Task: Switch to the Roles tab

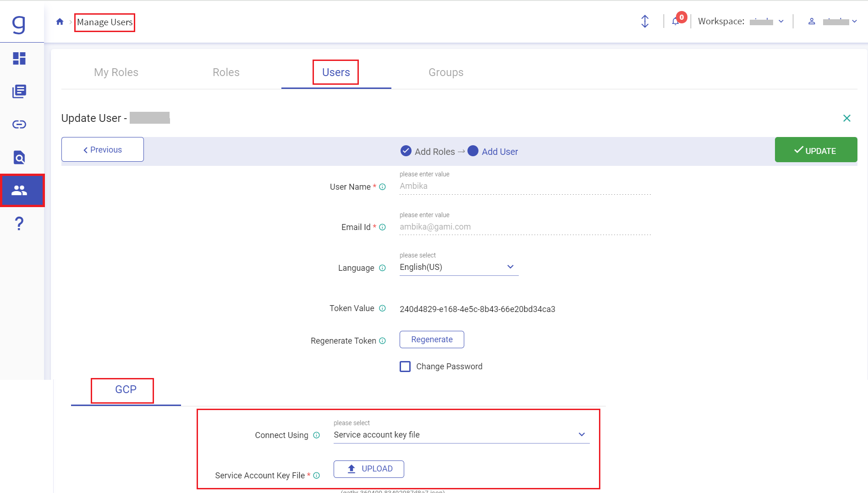Action: tap(226, 72)
